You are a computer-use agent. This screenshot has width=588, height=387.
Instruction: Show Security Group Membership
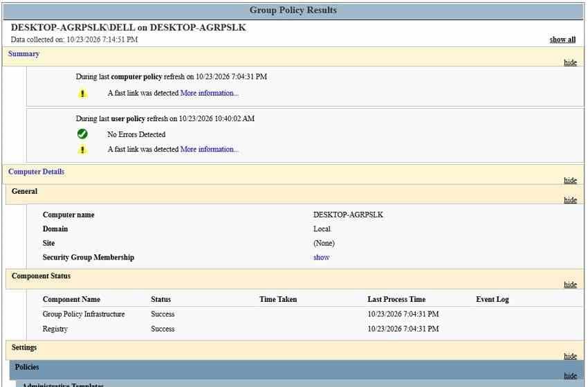pyautogui.click(x=322, y=258)
